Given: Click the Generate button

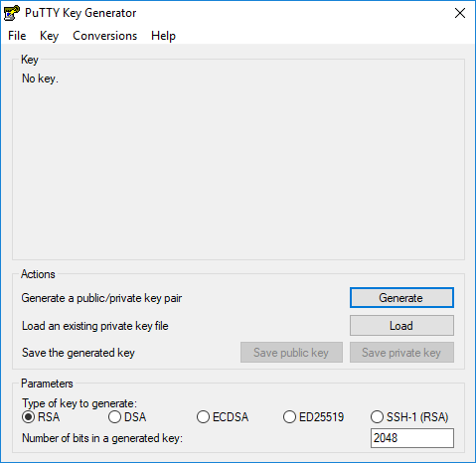Looking at the screenshot, I should (x=401, y=298).
